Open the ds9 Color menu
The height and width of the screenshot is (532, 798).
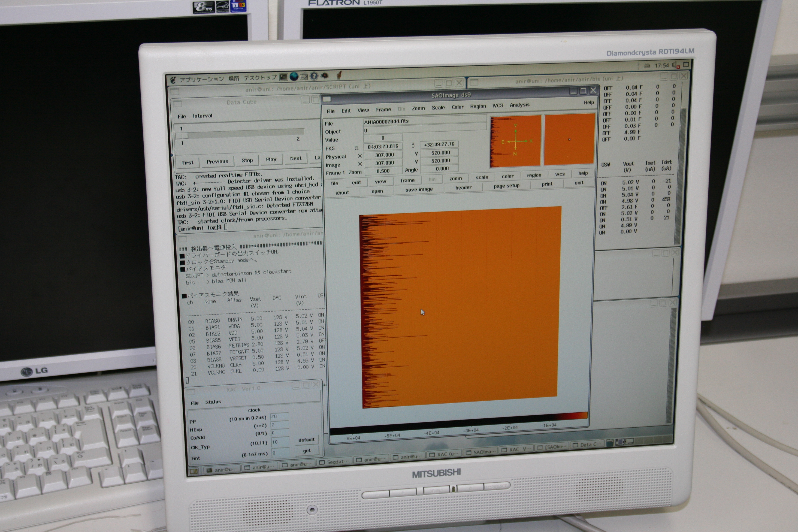coord(457,107)
